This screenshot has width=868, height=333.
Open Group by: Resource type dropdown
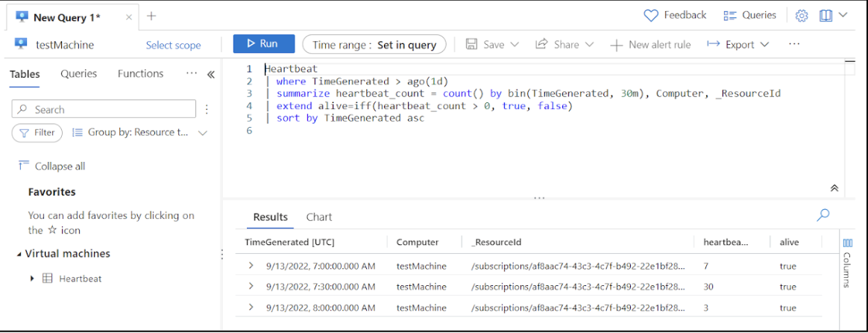[x=140, y=133]
